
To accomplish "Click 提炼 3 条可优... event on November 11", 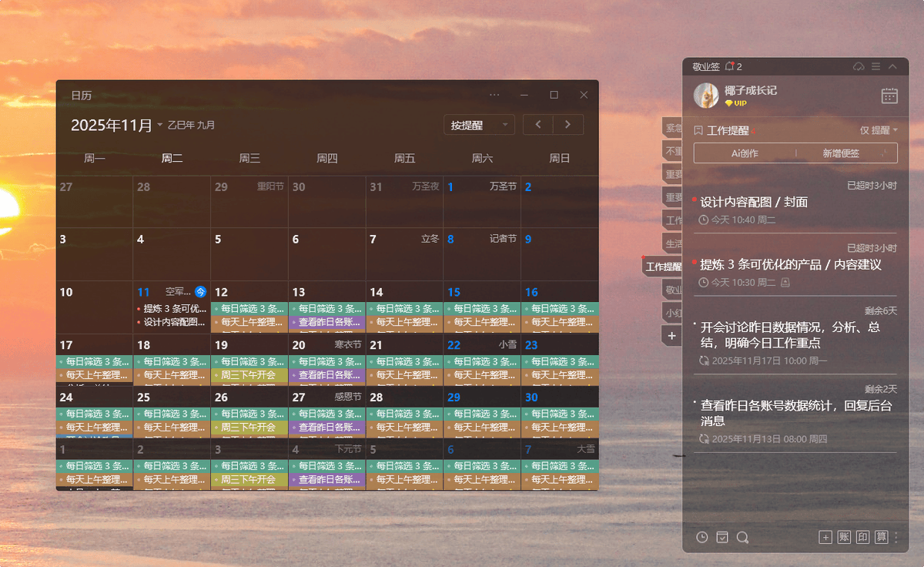I will click(x=172, y=308).
